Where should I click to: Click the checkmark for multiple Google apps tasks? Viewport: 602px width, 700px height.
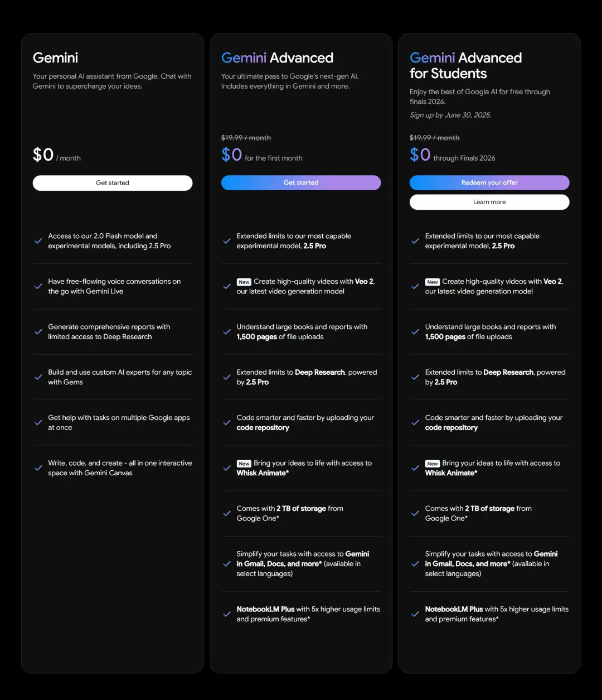click(38, 422)
